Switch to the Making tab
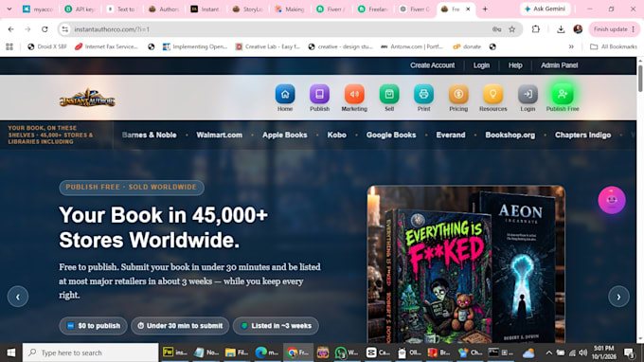Screen dimensions: 644x362 coord(289,9)
